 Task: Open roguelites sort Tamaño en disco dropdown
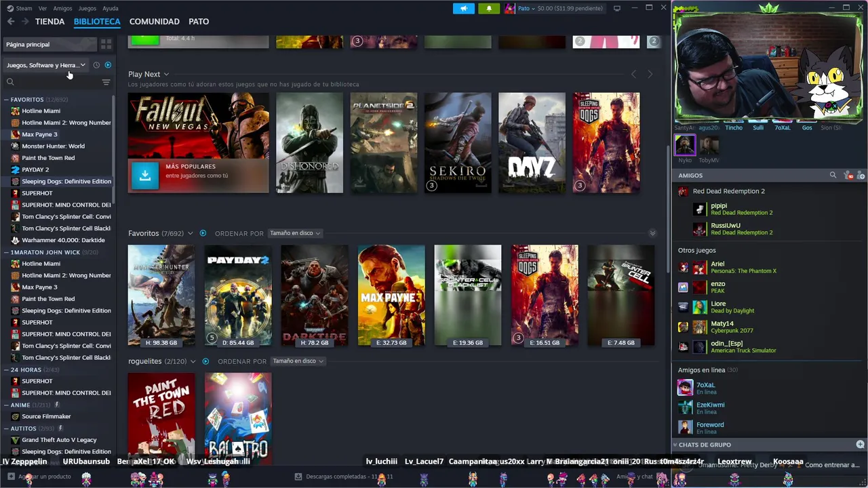pyautogui.click(x=298, y=361)
